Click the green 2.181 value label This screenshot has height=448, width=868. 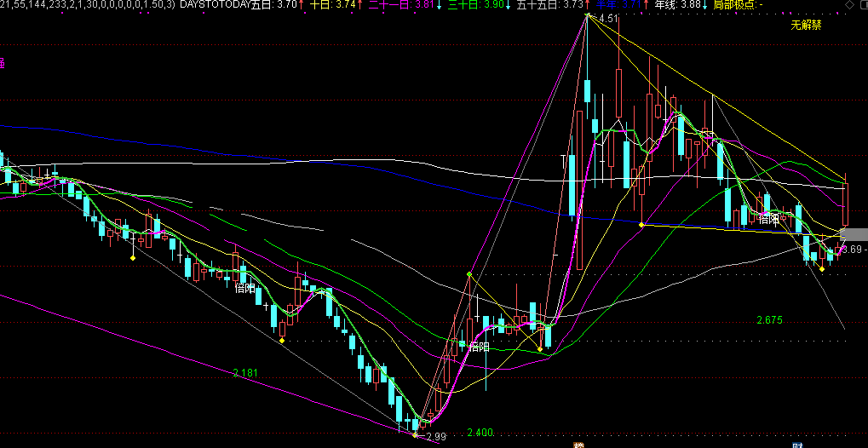[x=245, y=373]
